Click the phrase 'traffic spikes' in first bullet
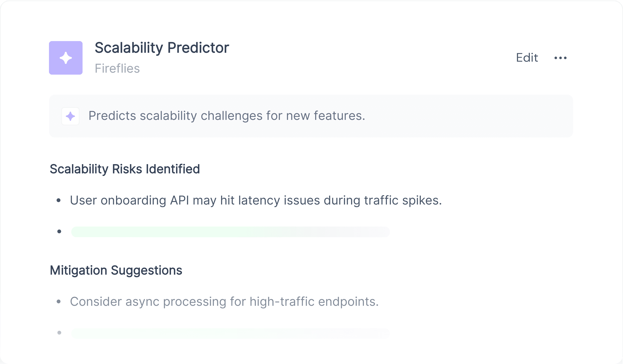 403,200
